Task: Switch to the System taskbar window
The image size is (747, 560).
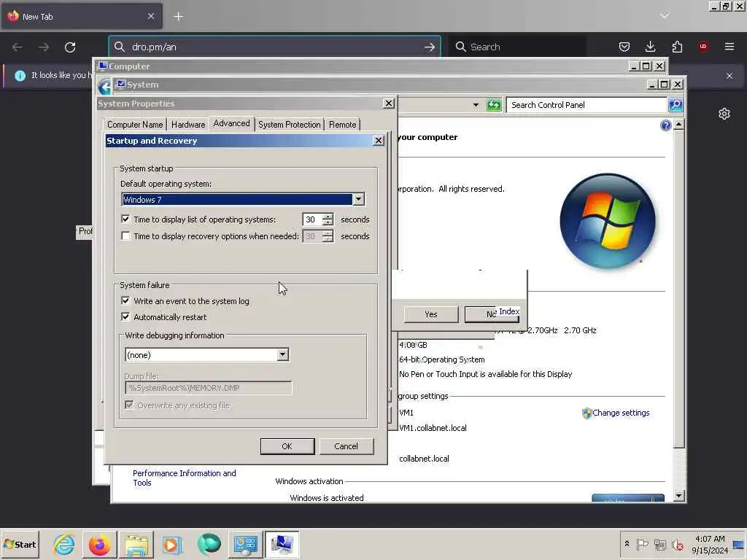Action: click(282, 545)
